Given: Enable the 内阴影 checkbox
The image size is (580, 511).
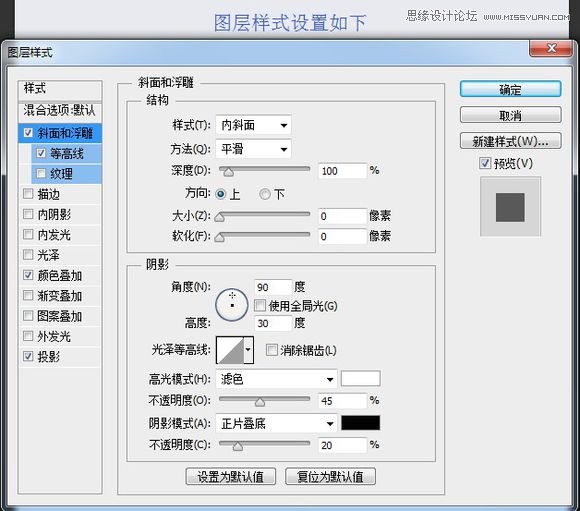Looking at the screenshot, I should point(28,214).
